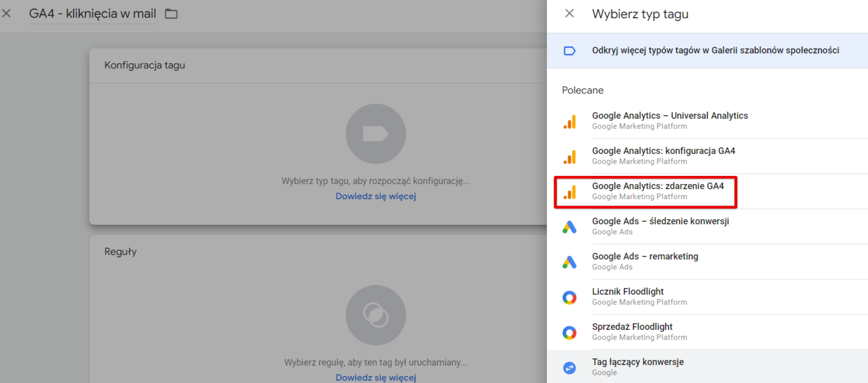
Task: Click the Polecane section label
Action: click(x=583, y=90)
